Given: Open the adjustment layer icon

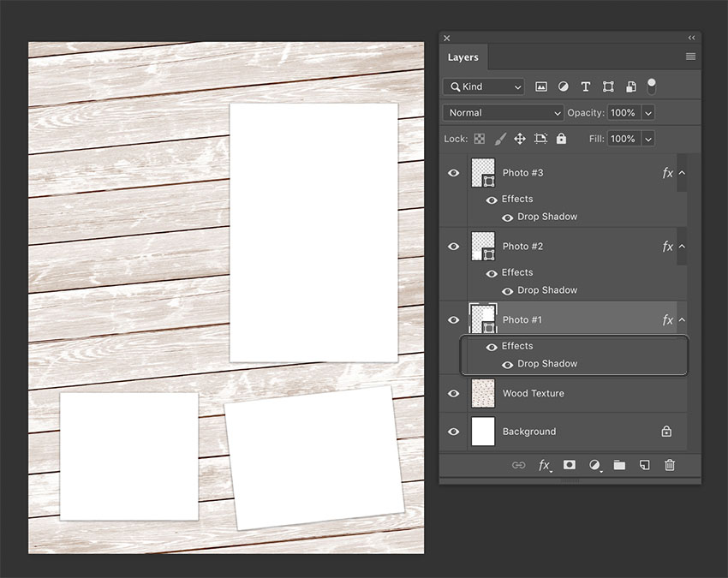Looking at the screenshot, I should tap(594, 465).
